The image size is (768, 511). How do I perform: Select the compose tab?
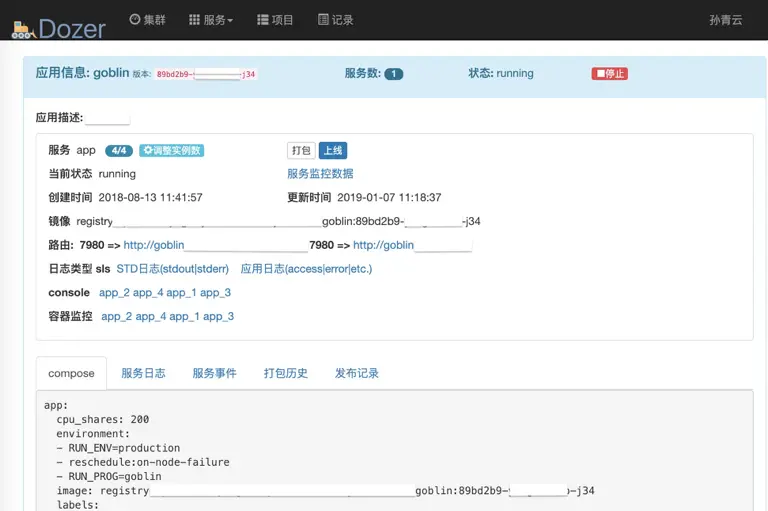click(71, 373)
